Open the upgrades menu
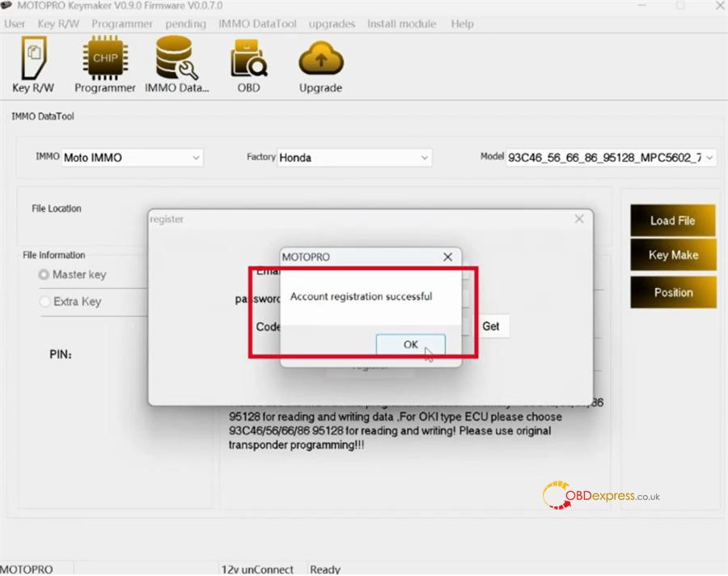 [332, 23]
